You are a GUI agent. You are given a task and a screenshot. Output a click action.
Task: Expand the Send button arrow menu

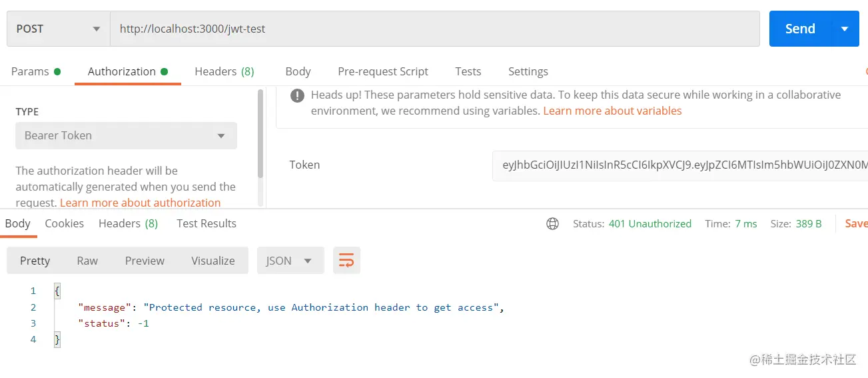tap(845, 29)
